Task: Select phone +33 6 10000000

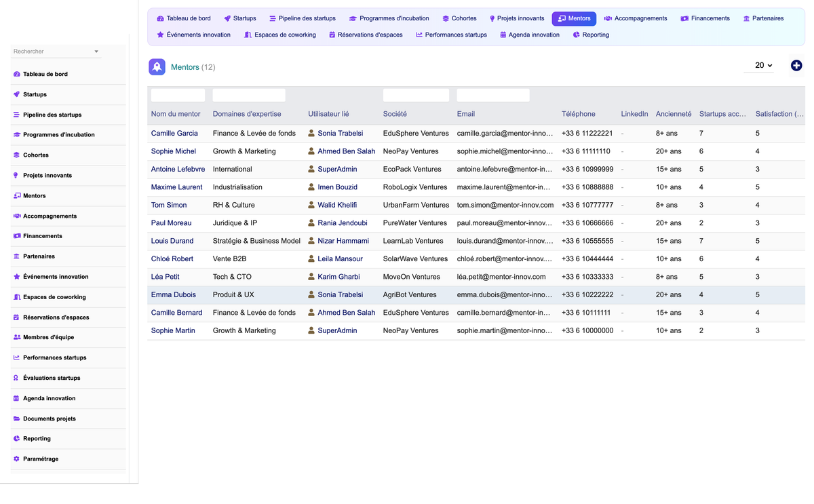Action: [587, 331]
